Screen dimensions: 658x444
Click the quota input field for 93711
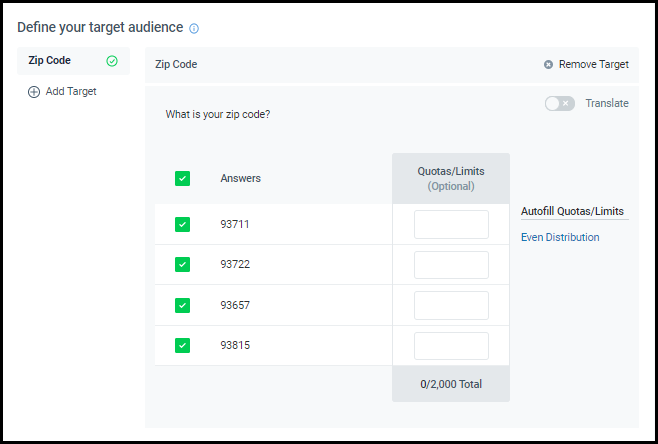pyautogui.click(x=451, y=225)
